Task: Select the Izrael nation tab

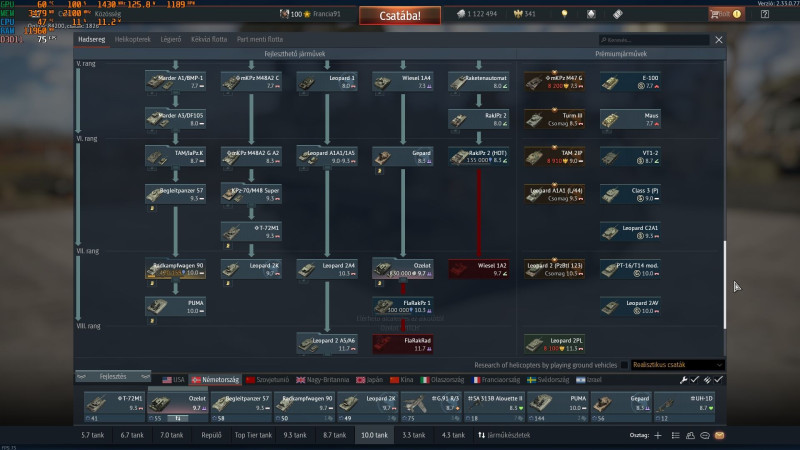Action: pos(589,380)
